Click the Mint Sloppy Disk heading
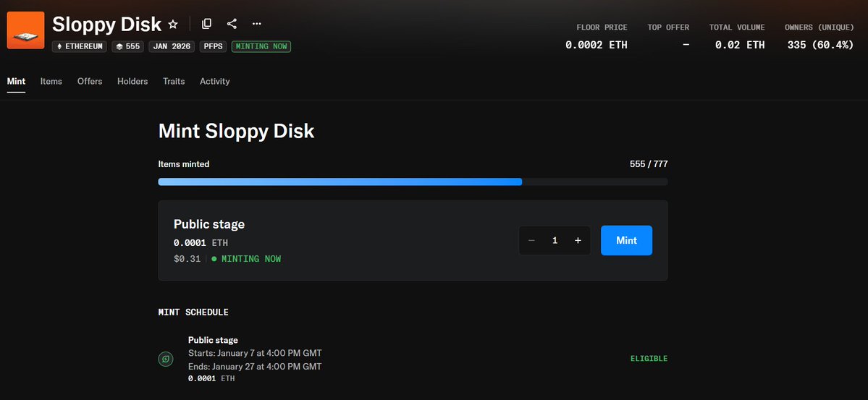Viewport: 868px width, 400px height. (x=237, y=132)
